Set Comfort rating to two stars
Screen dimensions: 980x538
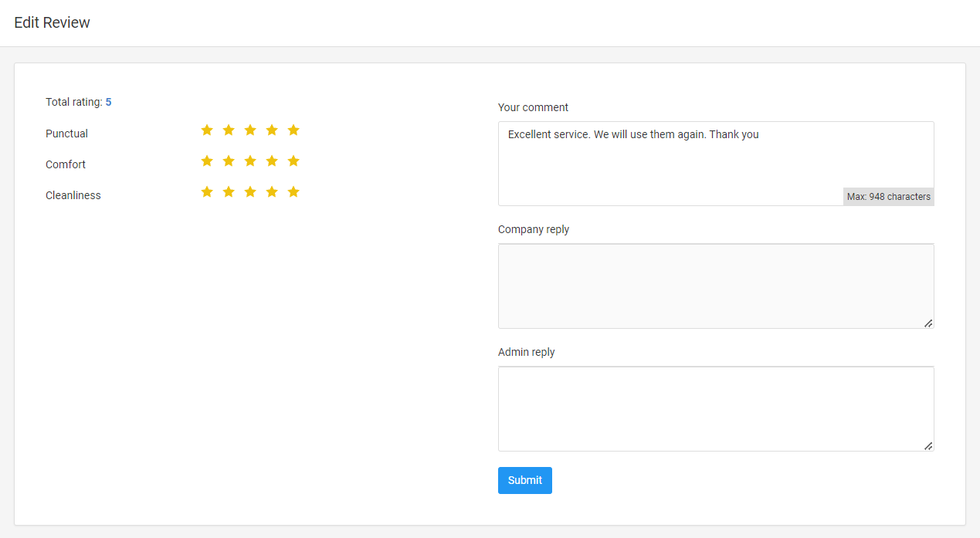pyautogui.click(x=229, y=161)
